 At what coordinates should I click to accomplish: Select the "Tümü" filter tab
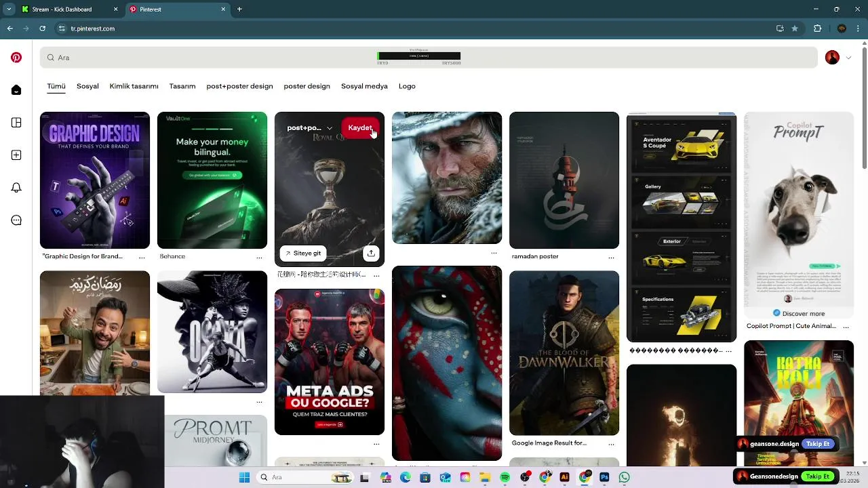tap(56, 86)
